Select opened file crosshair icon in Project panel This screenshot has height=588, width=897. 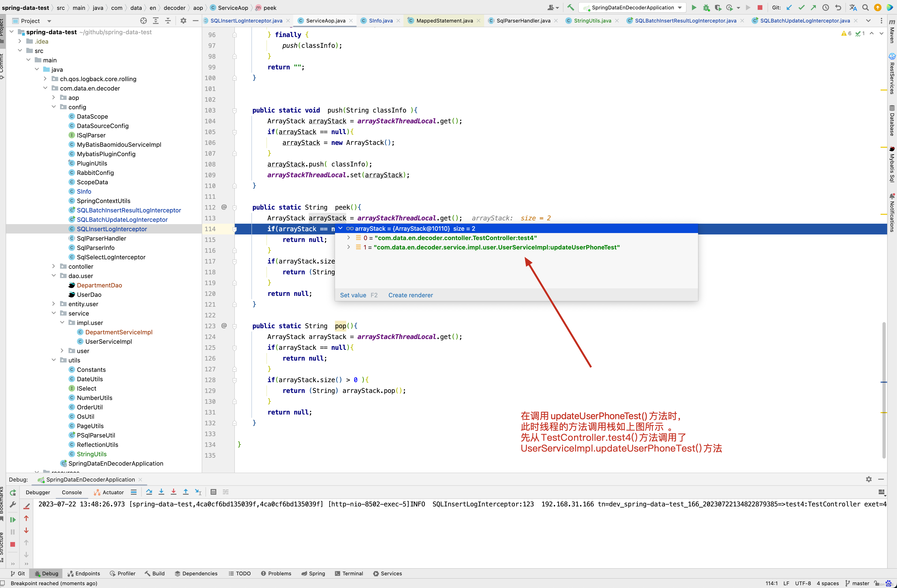(144, 21)
